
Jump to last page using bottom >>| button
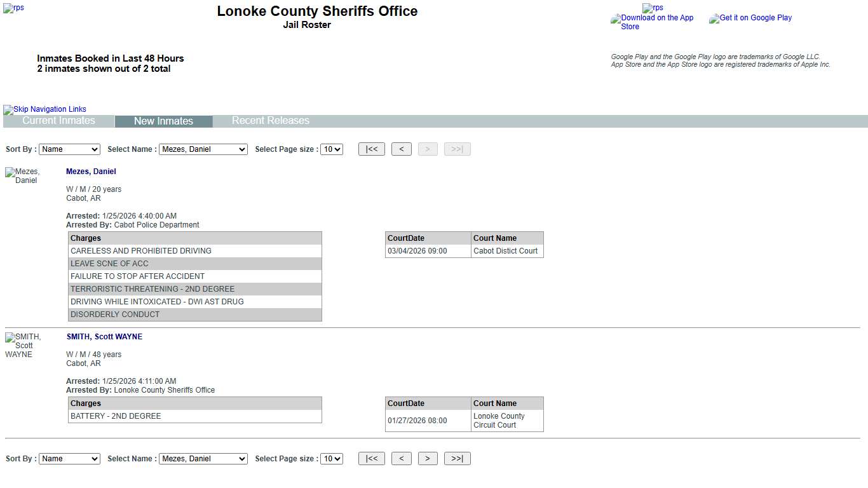point(457,459)
